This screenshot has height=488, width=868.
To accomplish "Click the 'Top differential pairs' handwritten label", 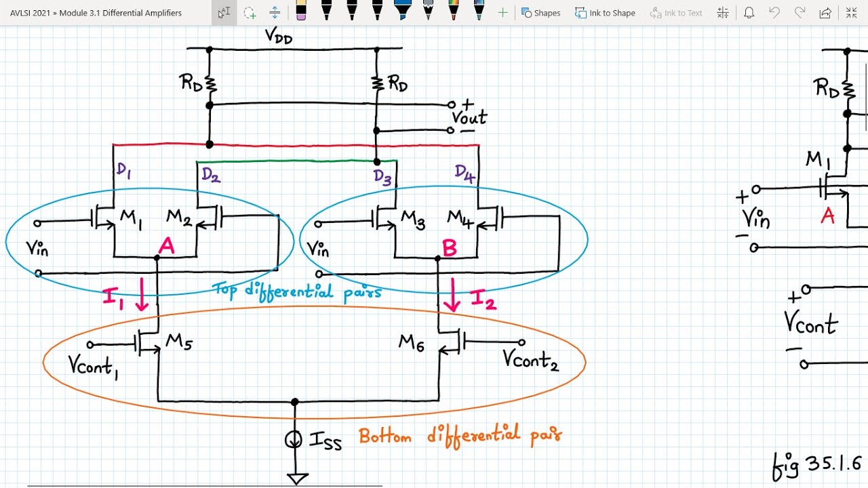I will tap(298, 291).
